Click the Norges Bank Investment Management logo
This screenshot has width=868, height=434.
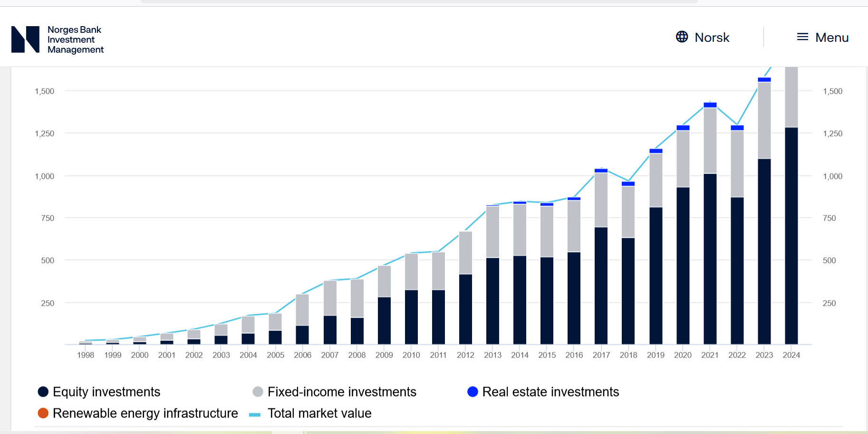[58, 39]
